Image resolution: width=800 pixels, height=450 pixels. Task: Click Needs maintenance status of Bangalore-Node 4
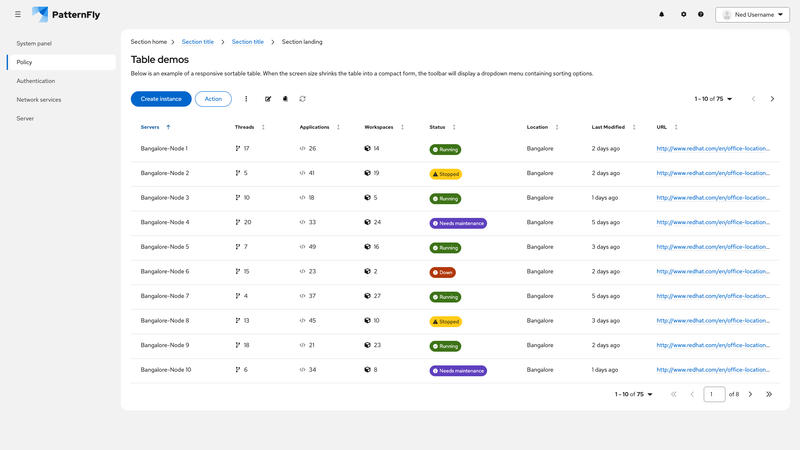458,223
